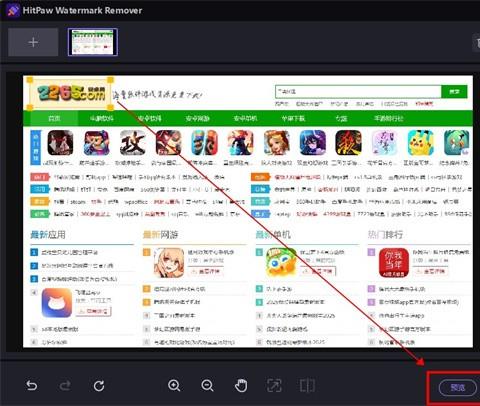Click the delete trash icon in the top bar
The width and height of the screenshot is (480, 406).
[477, 43]
